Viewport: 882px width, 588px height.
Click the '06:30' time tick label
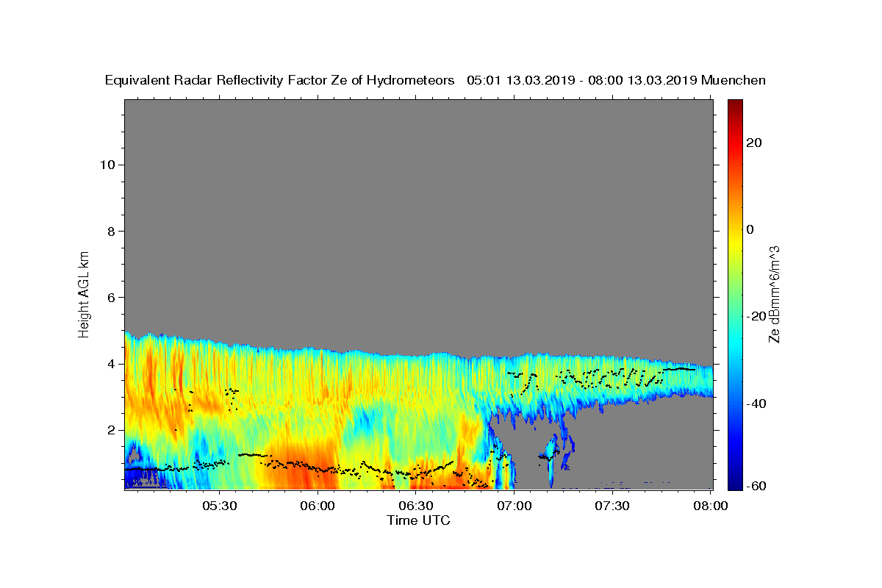coord(416,506)
